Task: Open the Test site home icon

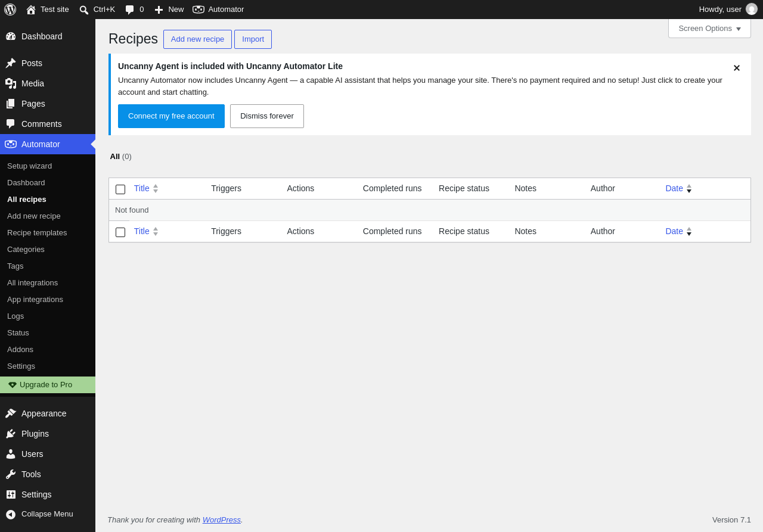Action: tap(31, 10)
